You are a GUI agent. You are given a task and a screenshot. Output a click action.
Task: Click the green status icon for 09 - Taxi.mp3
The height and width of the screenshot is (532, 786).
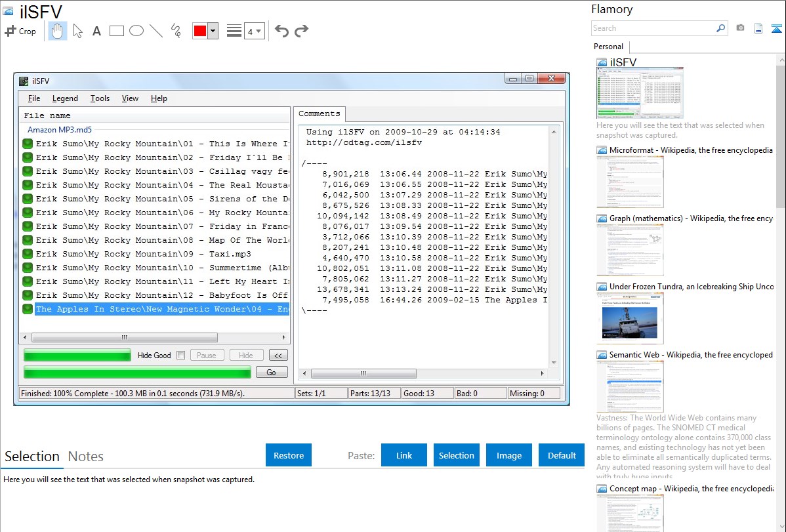[x=28, y=255]
